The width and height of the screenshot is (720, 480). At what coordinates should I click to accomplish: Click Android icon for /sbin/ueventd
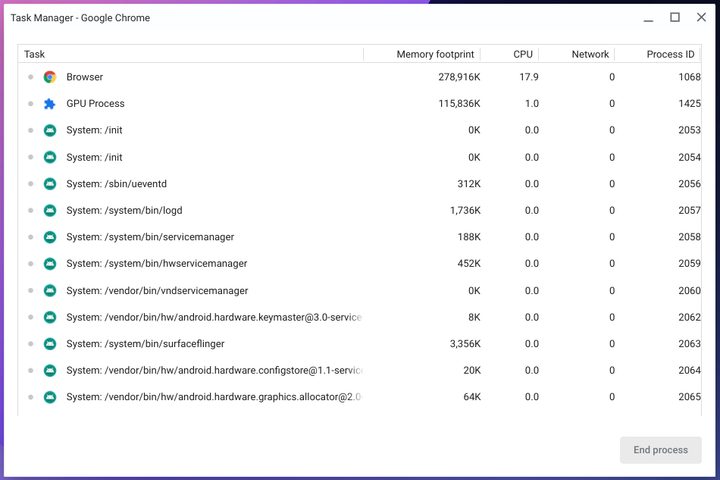click(50, 184)
